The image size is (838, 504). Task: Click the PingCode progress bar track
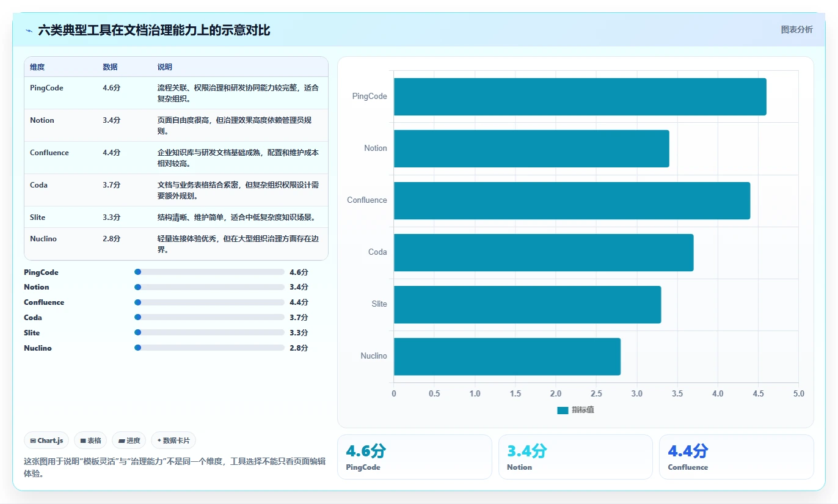[209, 272]
